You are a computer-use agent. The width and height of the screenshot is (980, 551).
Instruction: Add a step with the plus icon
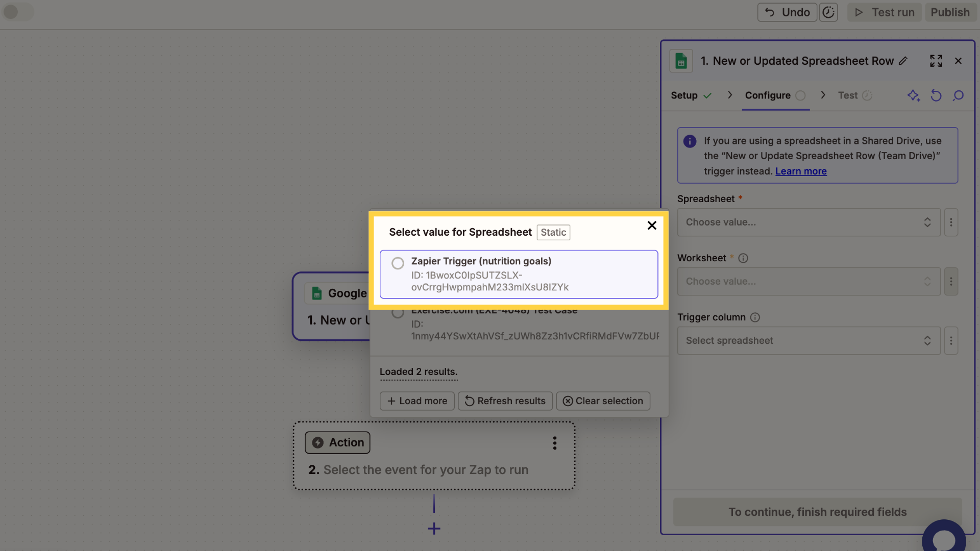point(434,529)
